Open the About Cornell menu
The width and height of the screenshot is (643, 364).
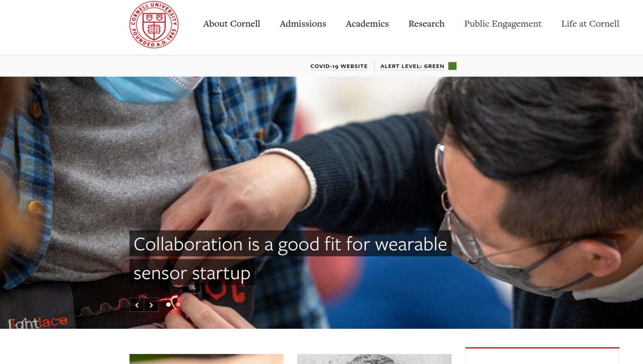point(232,24)
